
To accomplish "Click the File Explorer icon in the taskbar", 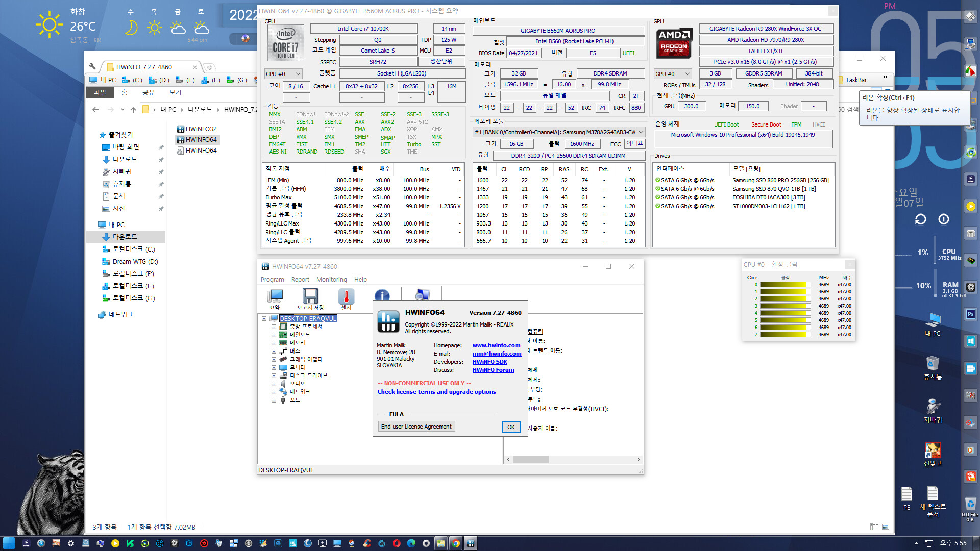I will [x=440, y=543].
